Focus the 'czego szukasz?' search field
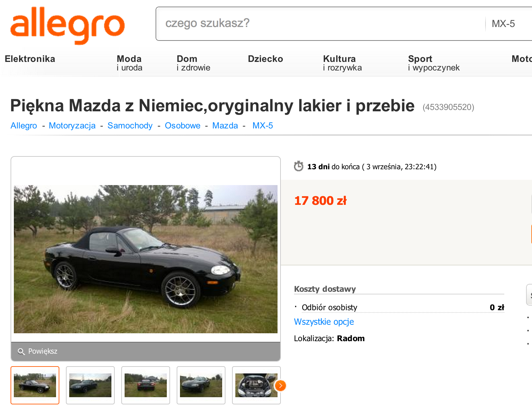 [x=320, y=23]
